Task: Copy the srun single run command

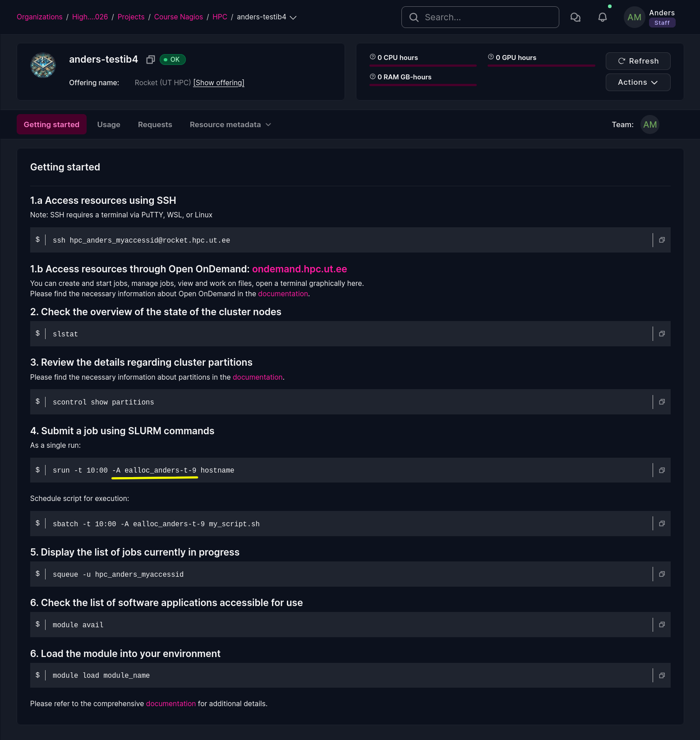Action: coord(662,470)
